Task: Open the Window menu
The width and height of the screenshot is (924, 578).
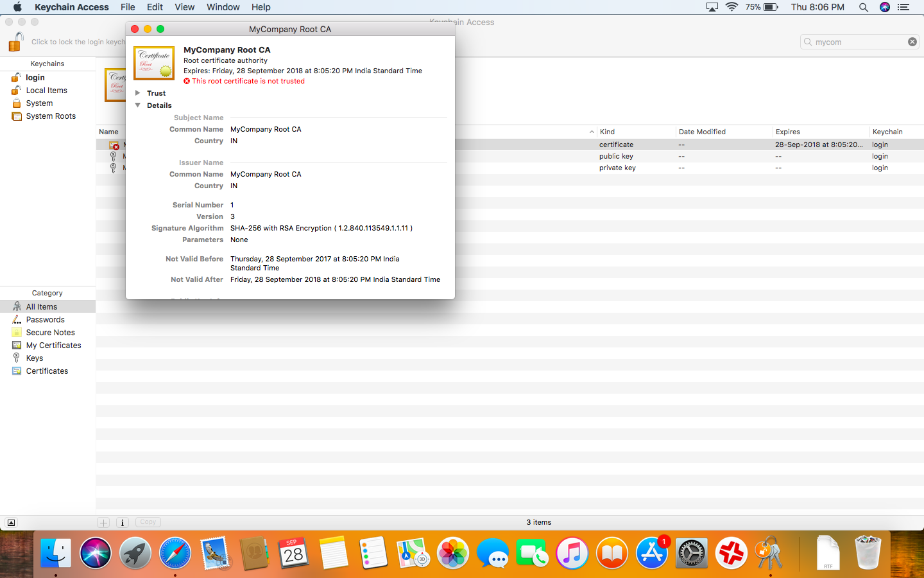Action: coord(223,7)
